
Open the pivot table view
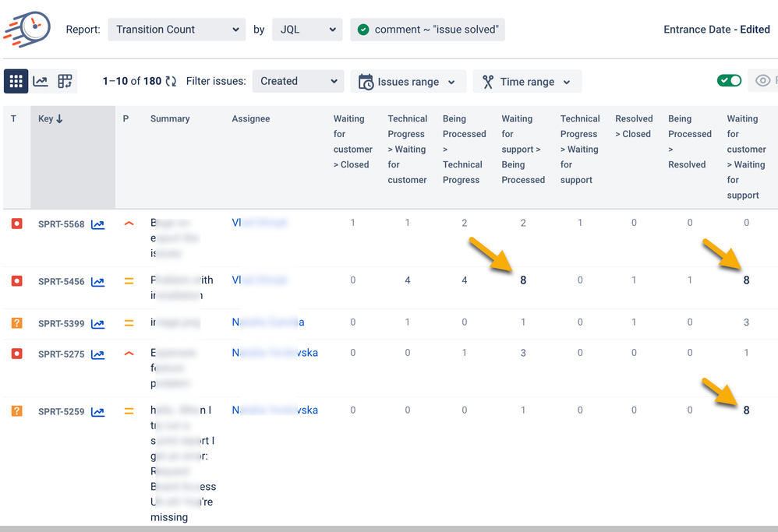pyautogui.click(x=65, y=81)
